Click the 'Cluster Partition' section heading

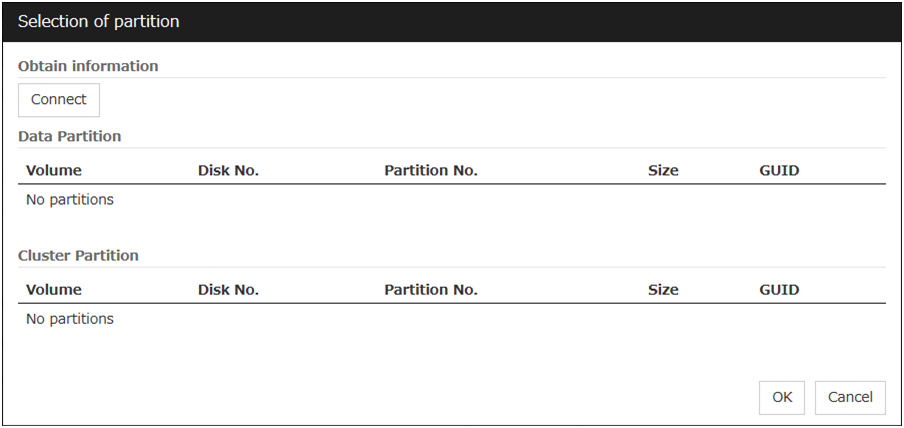click(x=78, y=256)
